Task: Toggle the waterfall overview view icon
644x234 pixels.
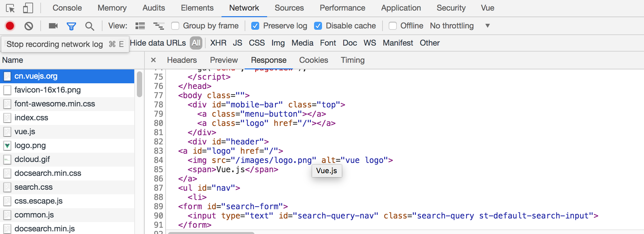Action: pyautogui.click(x=159, y=26)
